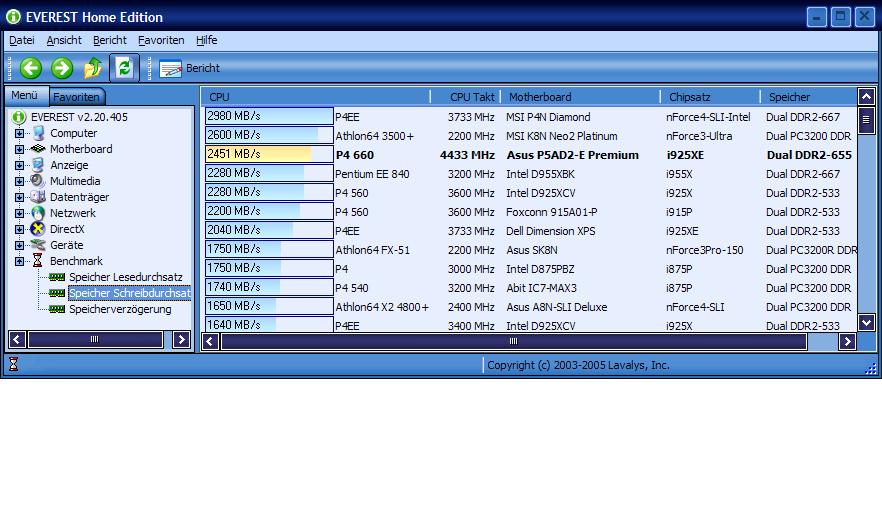Switch to the Menü tab
This screenshot has width=882, height=512.
tap(25, 95)
